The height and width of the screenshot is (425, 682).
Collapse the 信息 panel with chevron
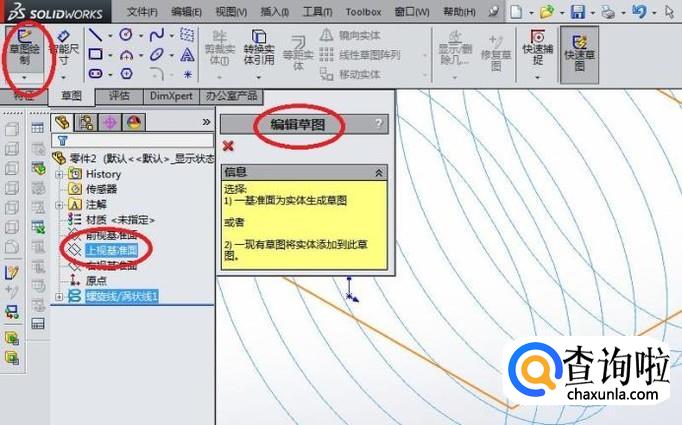coord(379,173)
